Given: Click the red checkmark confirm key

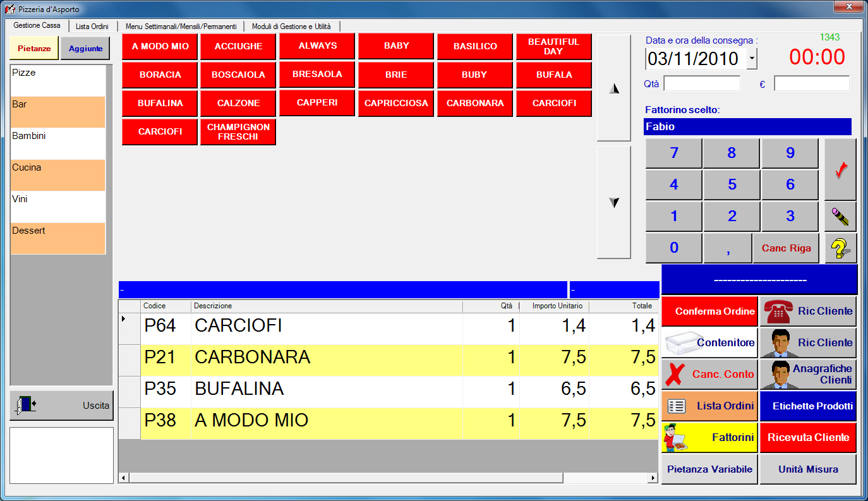Looking at the screenshot, I should tap(840, 169).
